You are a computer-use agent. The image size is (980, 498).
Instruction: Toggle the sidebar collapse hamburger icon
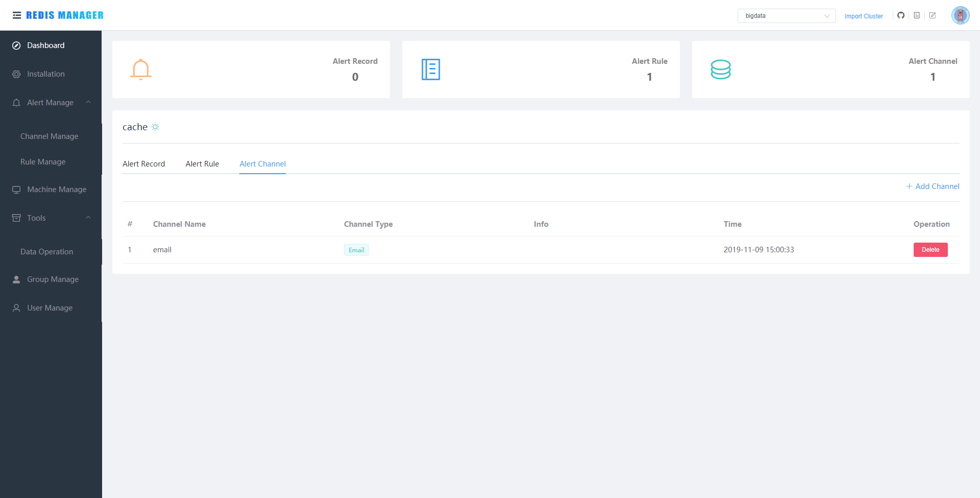[x=17, y=15]
